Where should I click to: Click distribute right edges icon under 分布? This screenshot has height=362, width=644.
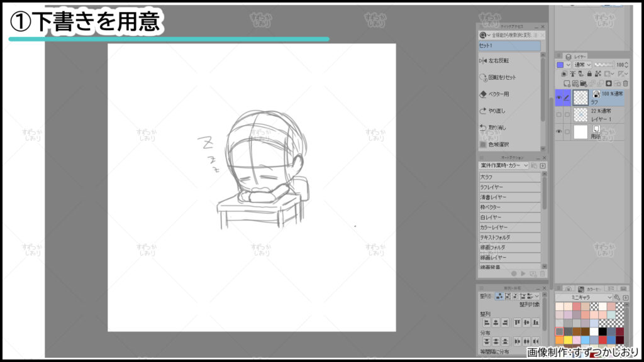click(536, 341)
